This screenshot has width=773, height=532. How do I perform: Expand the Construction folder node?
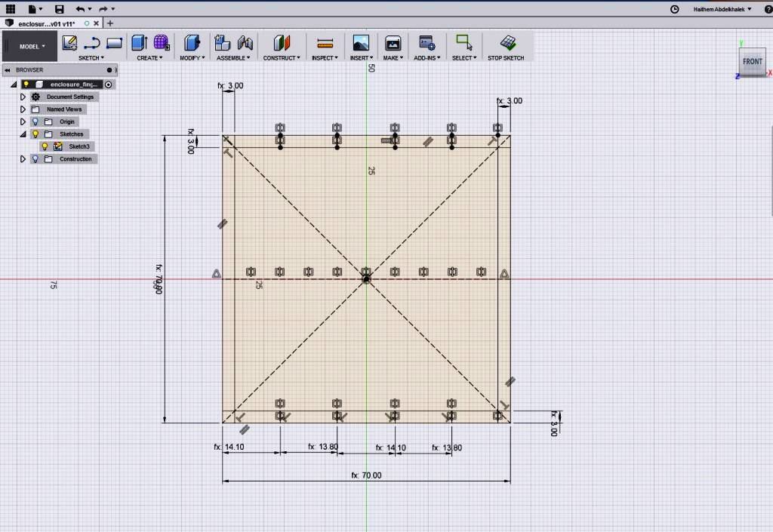point(23,158)
